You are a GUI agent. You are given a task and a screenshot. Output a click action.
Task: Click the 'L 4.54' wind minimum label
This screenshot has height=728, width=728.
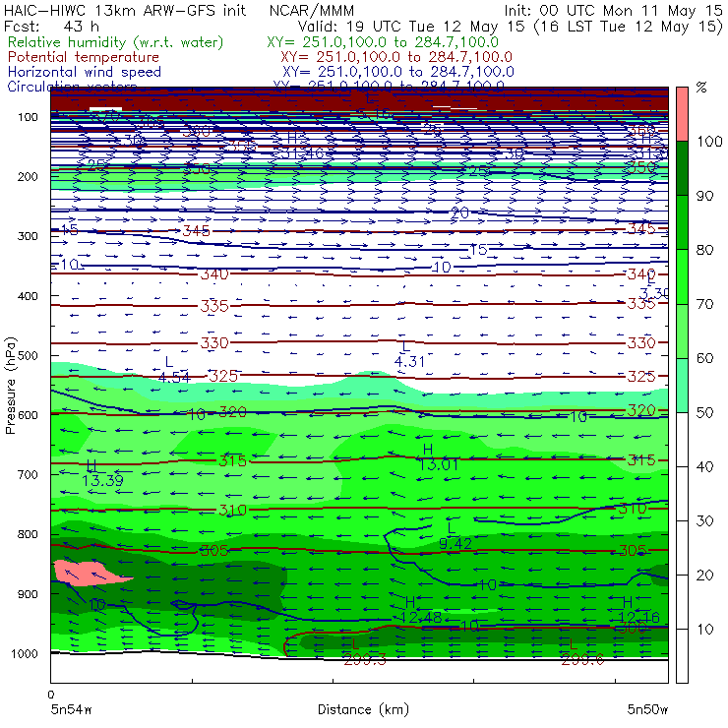pos(174,370)
